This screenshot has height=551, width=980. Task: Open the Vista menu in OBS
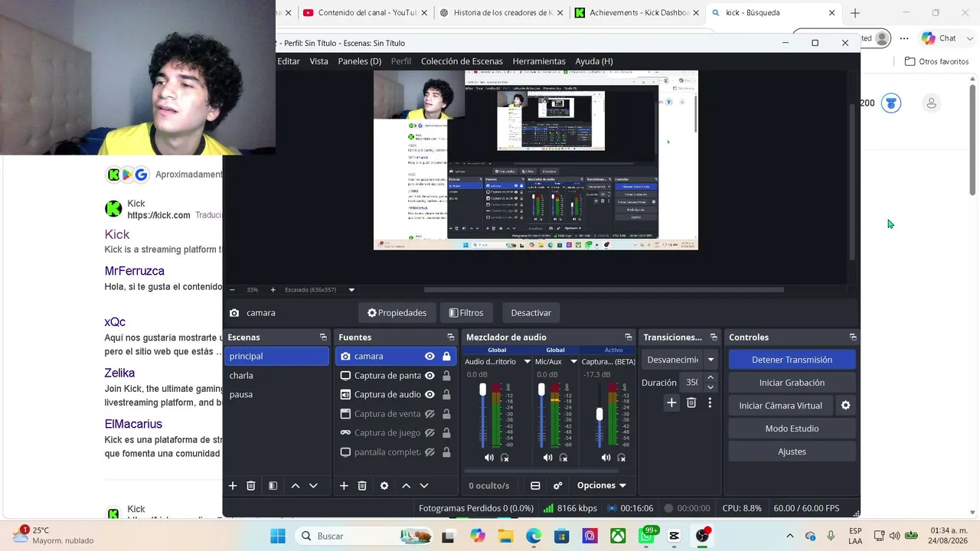318,61
